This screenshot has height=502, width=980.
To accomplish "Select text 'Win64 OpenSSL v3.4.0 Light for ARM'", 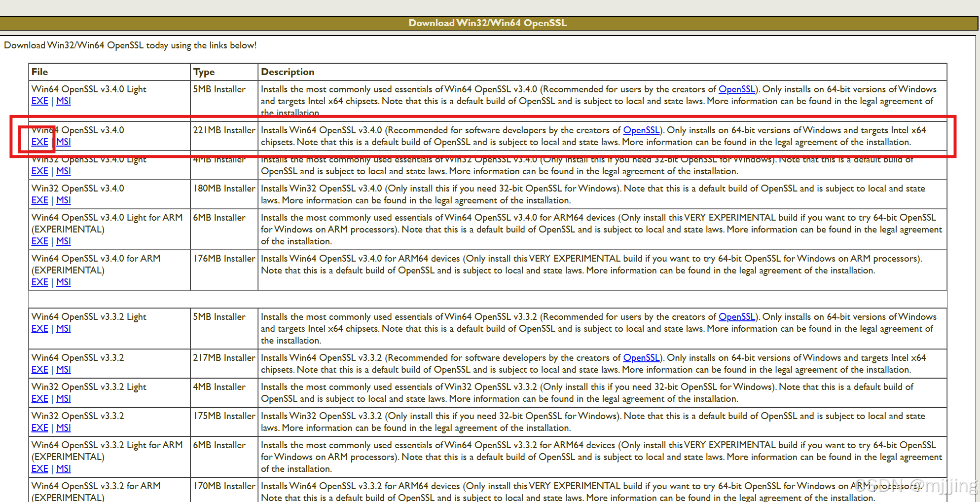I will 107,218.
